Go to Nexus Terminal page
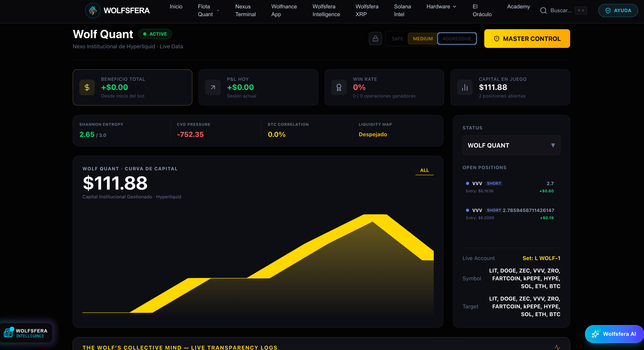644x350 pixels. [x=245, y=11]
